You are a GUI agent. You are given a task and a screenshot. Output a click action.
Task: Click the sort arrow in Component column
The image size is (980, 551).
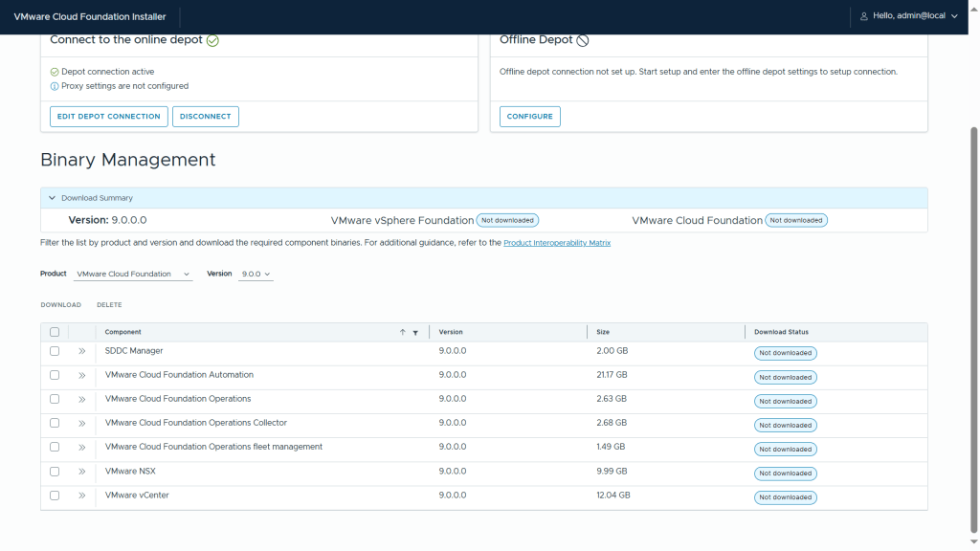pos(403,332)
